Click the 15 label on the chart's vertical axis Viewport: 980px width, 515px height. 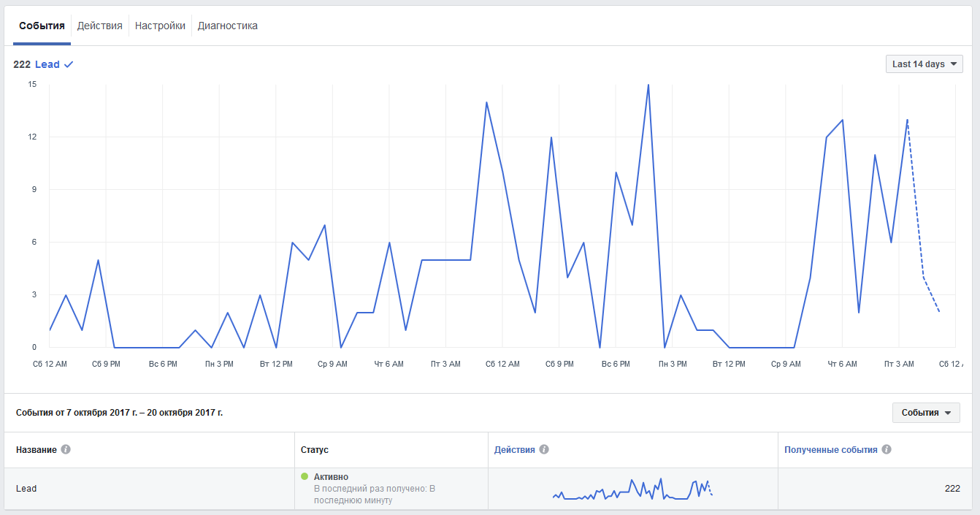[x=32, y=85]
